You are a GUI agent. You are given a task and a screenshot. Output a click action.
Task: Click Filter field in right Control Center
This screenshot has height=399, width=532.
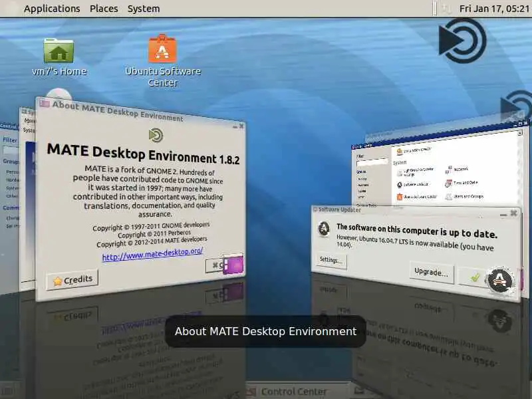click(x=372, y=162)
